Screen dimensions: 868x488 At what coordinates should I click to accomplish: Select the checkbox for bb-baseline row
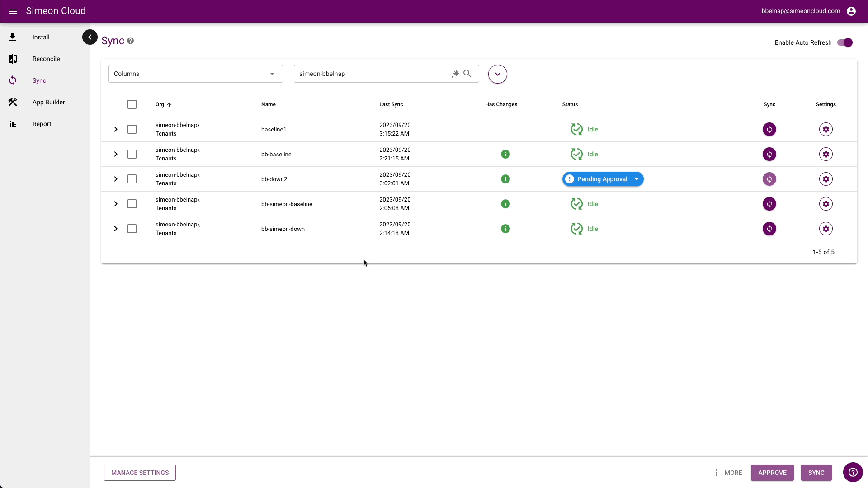pos(132,154)
